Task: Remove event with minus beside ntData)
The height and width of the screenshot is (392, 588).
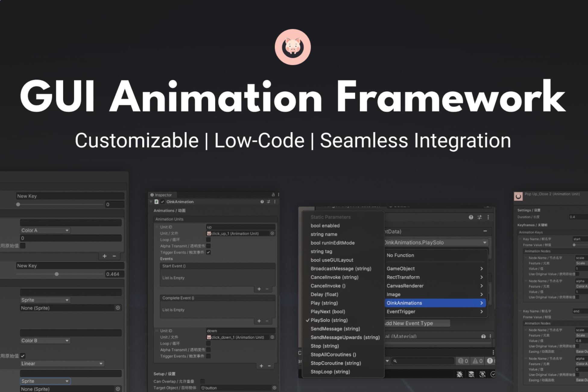Action: [485, 231]
